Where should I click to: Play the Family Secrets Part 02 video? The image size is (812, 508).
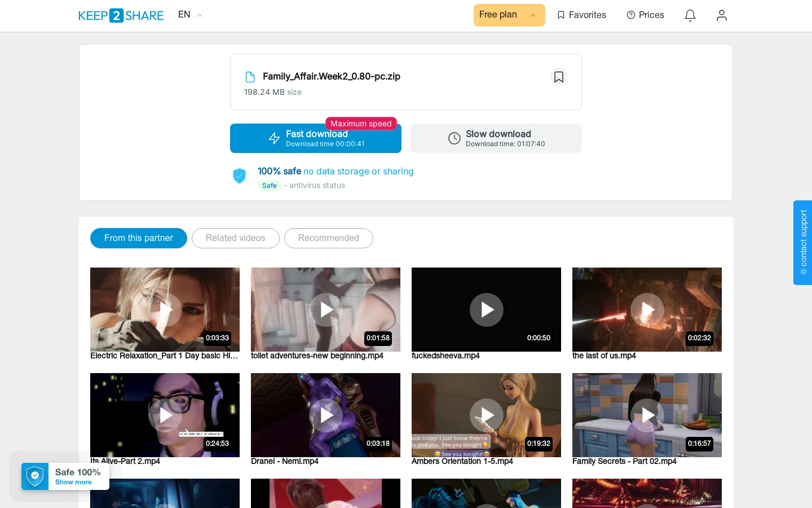coord(647,415)
